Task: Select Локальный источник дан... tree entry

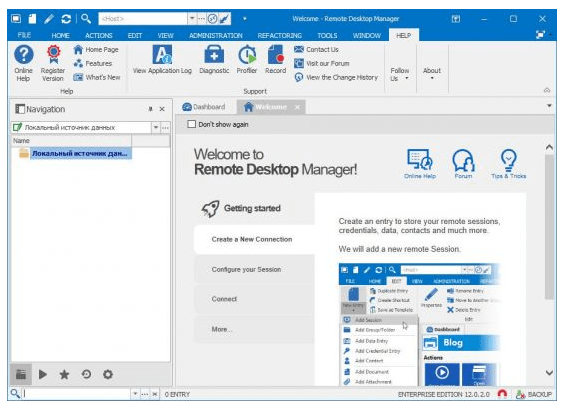Action: pos(80,153)
